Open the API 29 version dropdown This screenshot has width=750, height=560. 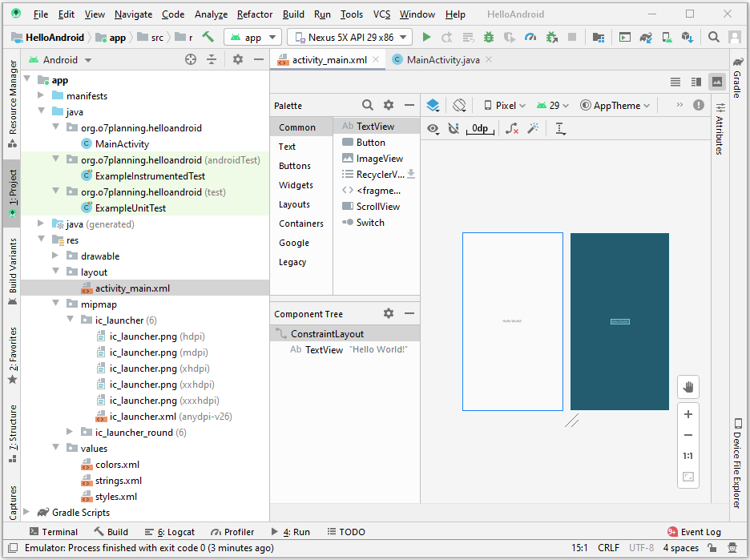click(x=553, y=105)
